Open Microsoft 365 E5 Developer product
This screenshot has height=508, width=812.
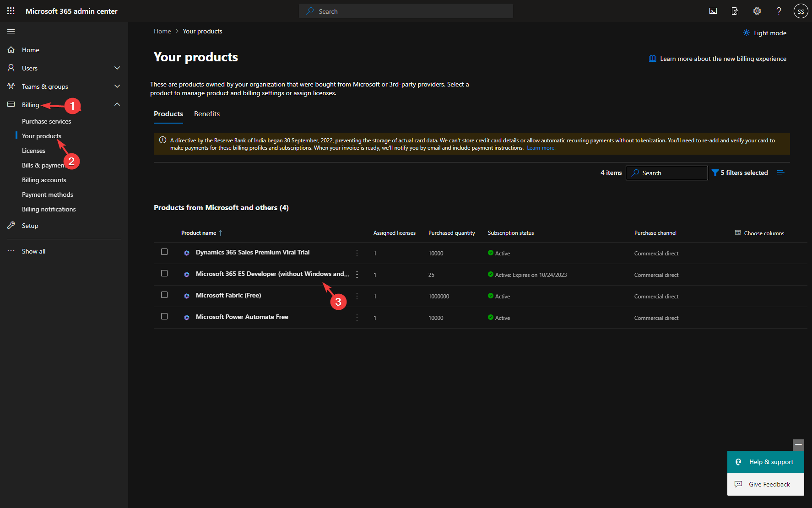(272, 274)
